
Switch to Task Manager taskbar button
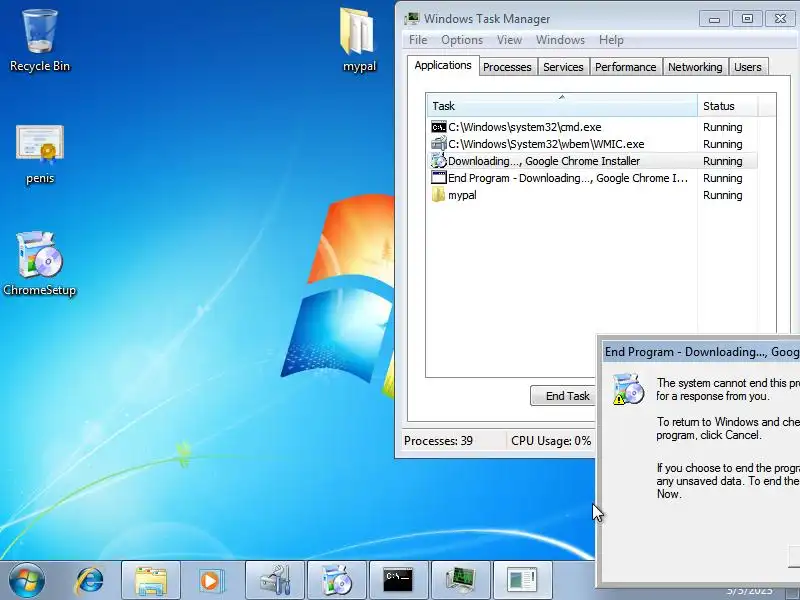[x=461, y=580]
